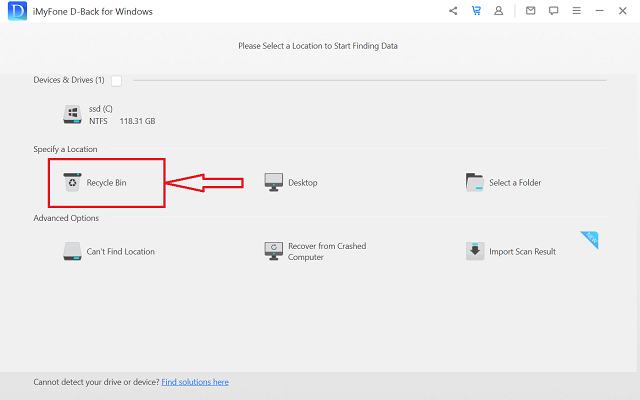Click Recover from Crashed Computer icon
Viewport: 640px width, 400px height.
click(273, 251)
